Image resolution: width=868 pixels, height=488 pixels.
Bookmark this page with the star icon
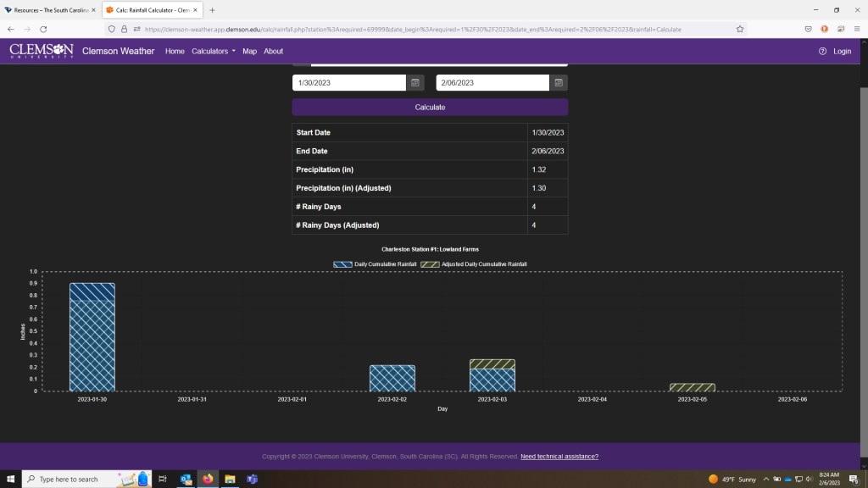coord(740,29)
